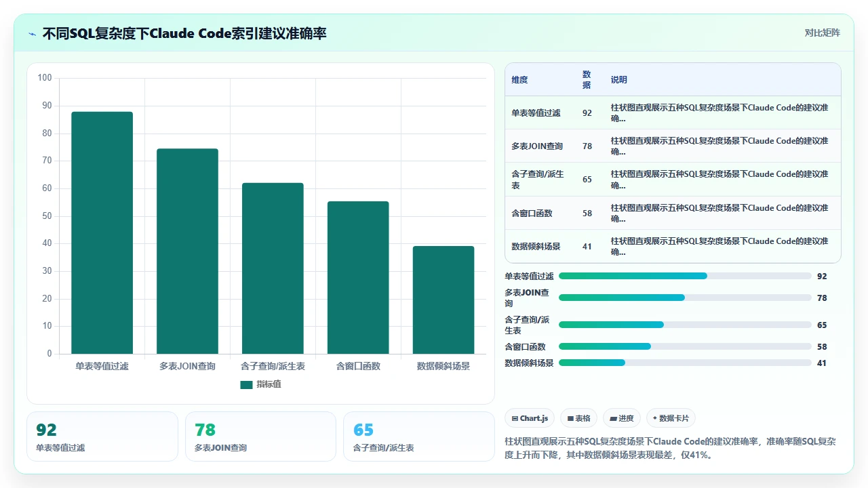Click the 100 y-axis tick label
Screen dimensions: 868x488
(45, 78)
